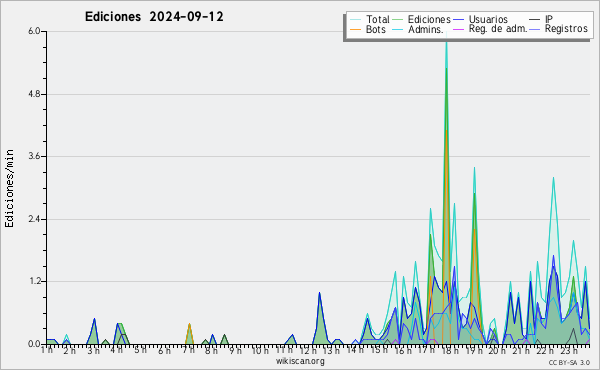The width and height of the screenshot is (600, 370).
Task: Click the '22 h' x-axis label
Action: [x=545, y=350]
